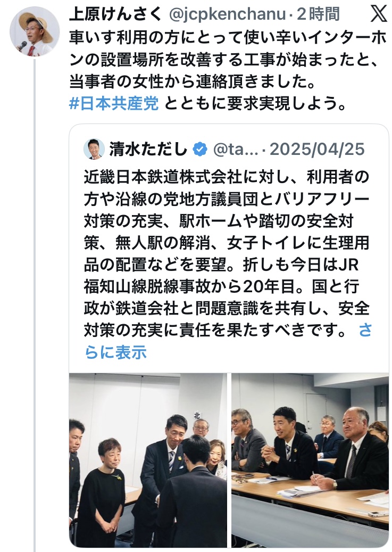Open 上原けんさく profile avatar
The image size is (392, 552).
35,32
